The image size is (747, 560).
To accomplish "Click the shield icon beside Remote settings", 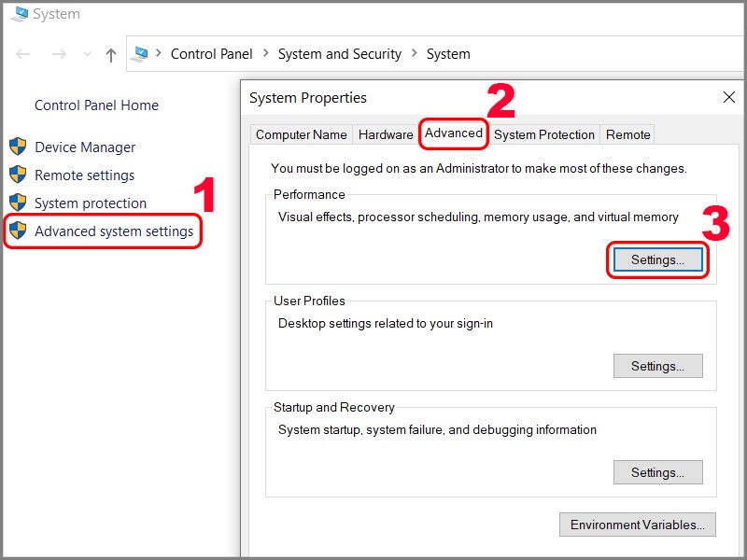I will pos(18,175).
